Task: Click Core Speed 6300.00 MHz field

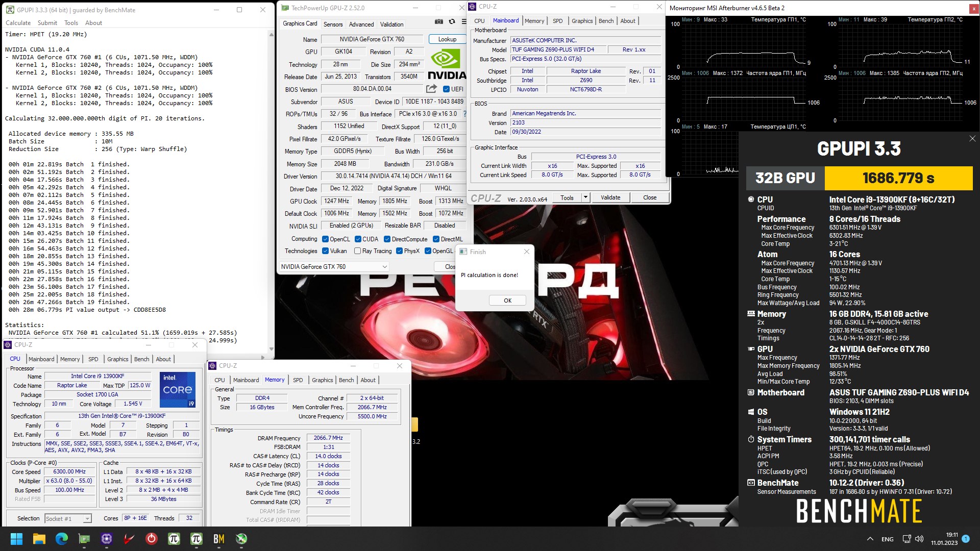Action: click(x=70, y=472)
